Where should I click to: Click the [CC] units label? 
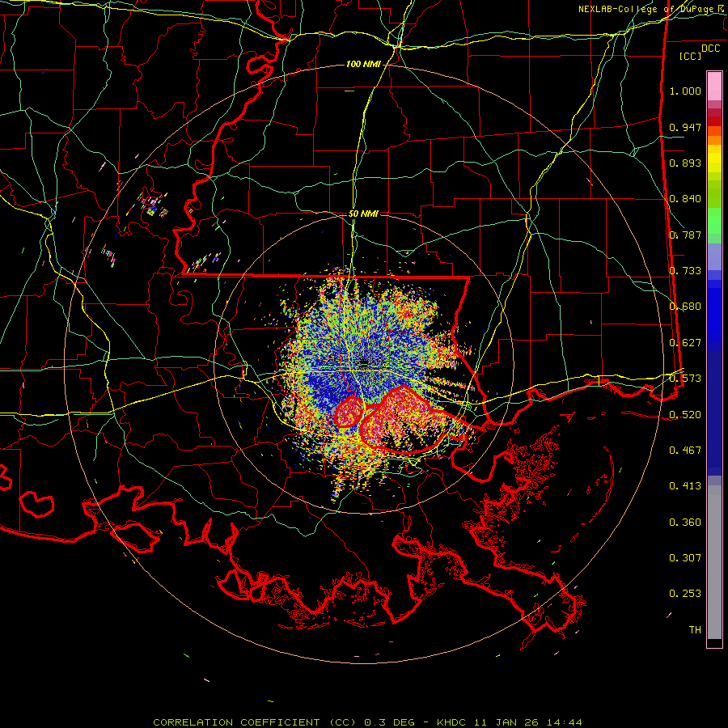691,56
